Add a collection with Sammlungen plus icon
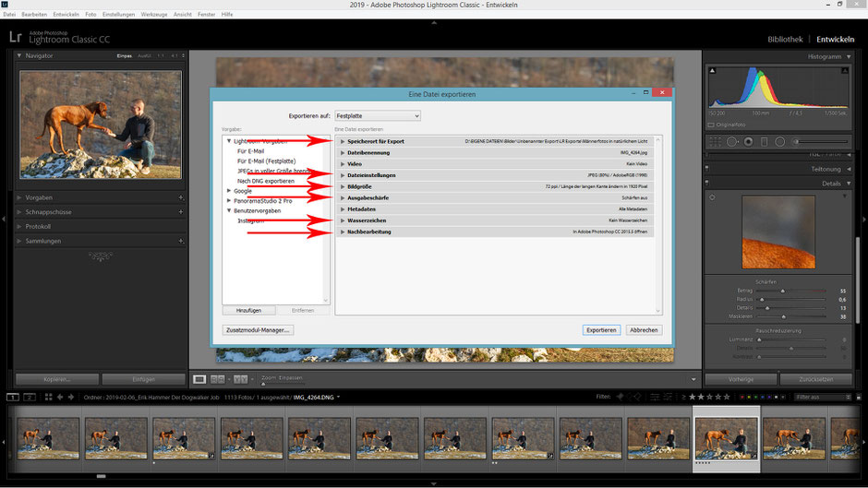This screenshot has height=488, width=868. tap(181, 242)
